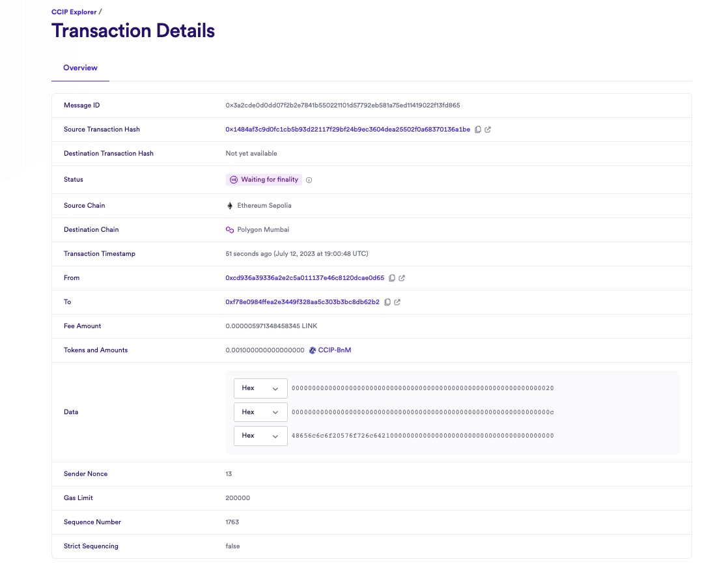This screenshot has width=728, height=577.
Task: Click the Gas Limit value '200000'
Action: coord(238,498)
